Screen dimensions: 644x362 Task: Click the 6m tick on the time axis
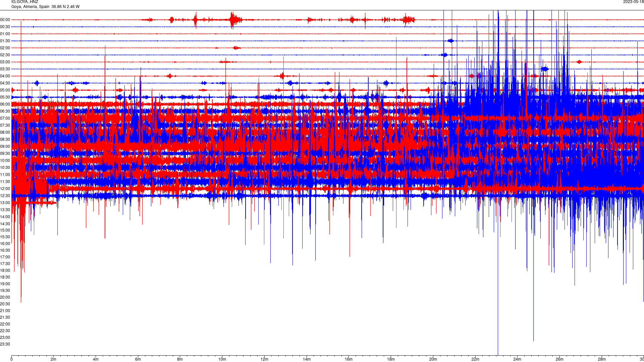click(138, 359)
